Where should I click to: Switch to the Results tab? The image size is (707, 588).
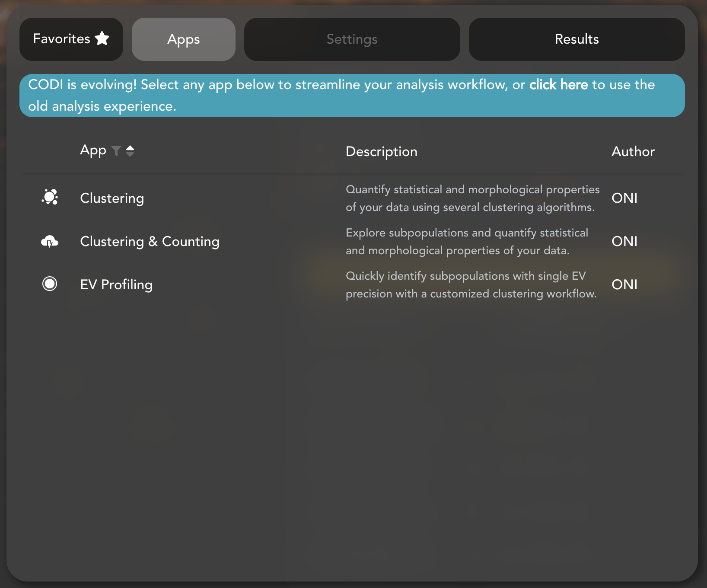point(577,39)
